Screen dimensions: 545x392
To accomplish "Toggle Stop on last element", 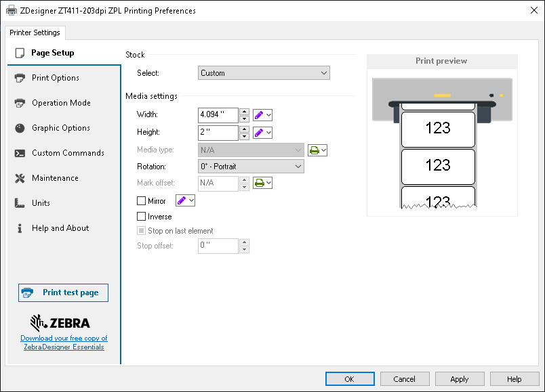I will click(142, 230).
